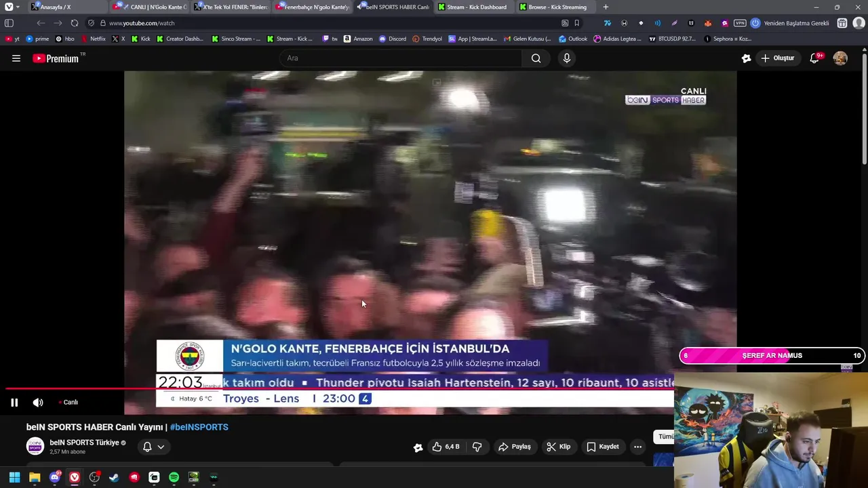The width and height of the screenshot is (868, 488).
Task: Create a clip with the Klip button
Action: [x=559, y=447]
